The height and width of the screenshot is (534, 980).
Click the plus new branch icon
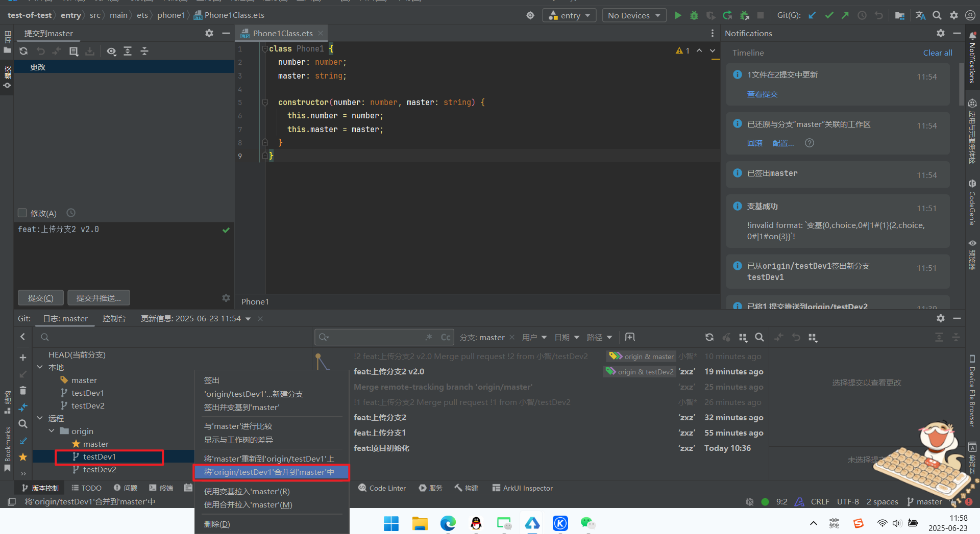coord(23,358)
